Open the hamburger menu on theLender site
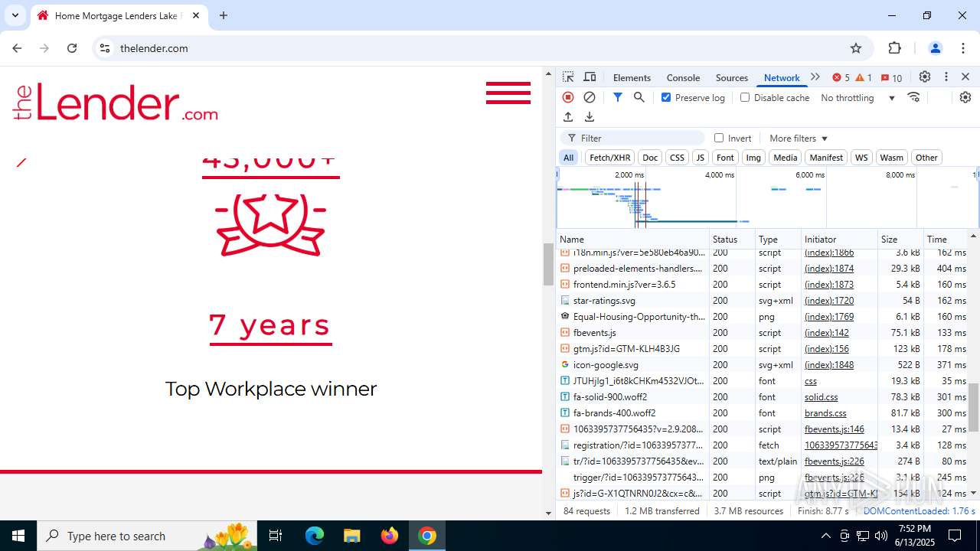The width and height of the screenshot is (980, 551). [508, 93]
